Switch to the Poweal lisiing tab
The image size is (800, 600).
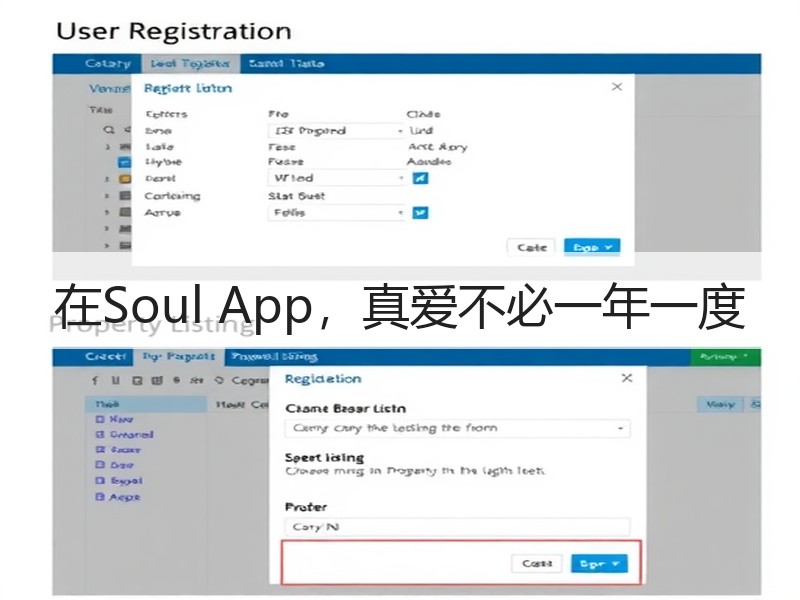click(x=274, y=357)
